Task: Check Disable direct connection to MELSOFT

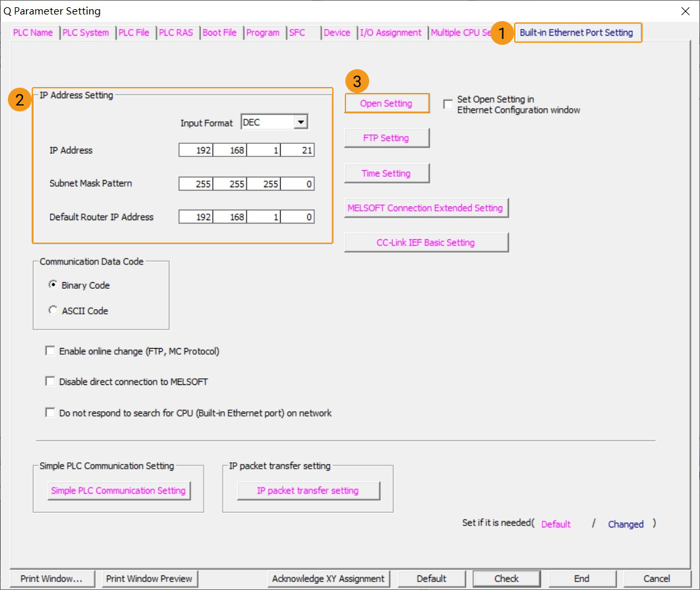Action: tap(50, 380)
